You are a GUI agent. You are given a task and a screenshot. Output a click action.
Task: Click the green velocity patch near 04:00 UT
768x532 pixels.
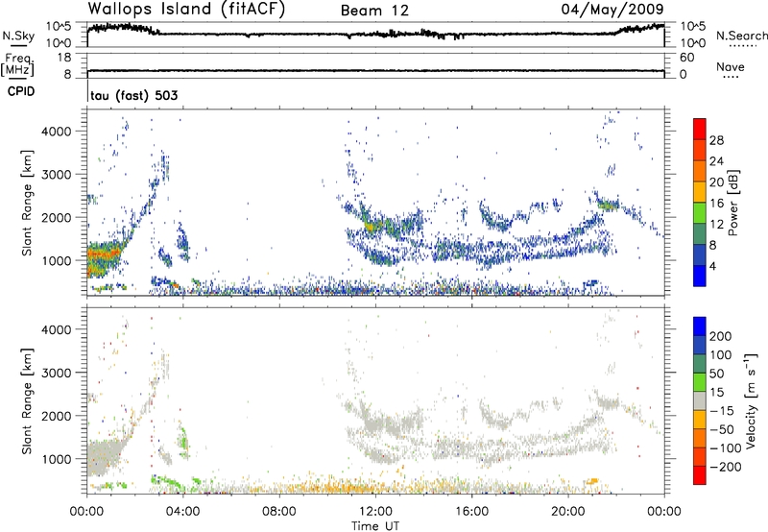pos(183,441)
